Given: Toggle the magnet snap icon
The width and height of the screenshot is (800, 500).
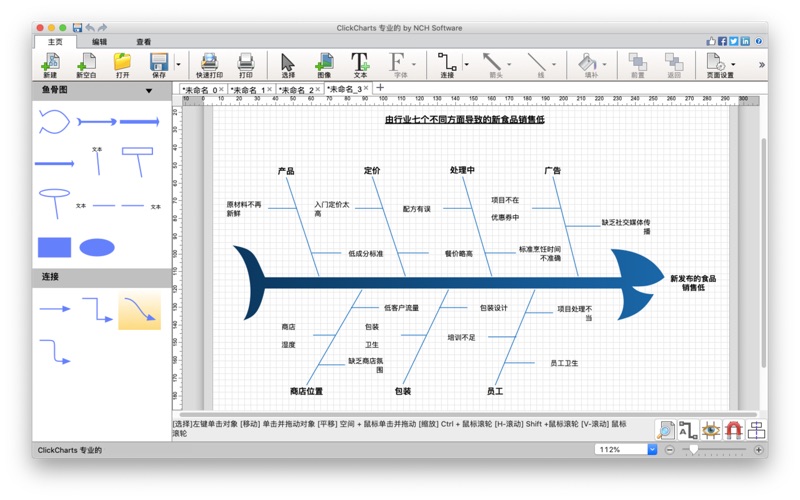Looking at the screenshot, I should [733, 430].
